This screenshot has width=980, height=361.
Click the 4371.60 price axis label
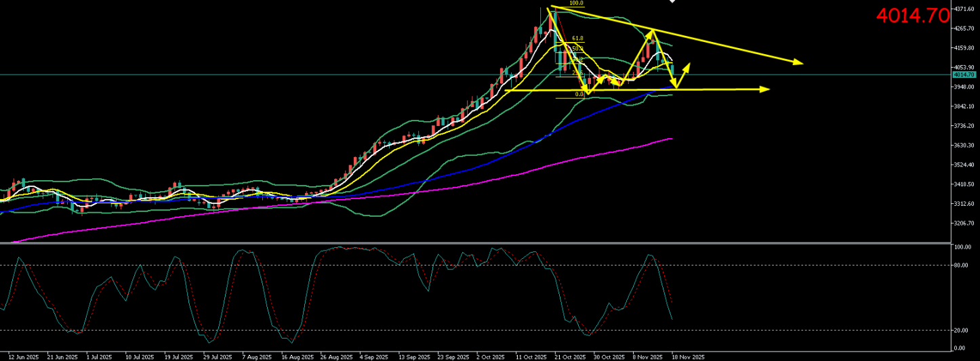pyautogui.click(x=964, y=9)
